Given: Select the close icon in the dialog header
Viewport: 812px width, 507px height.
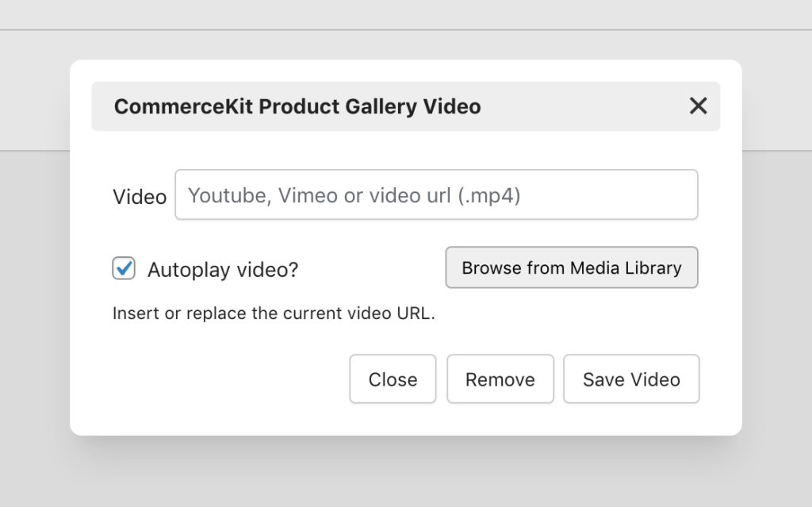Looking at the screenshot, I should tap(698, 106).
